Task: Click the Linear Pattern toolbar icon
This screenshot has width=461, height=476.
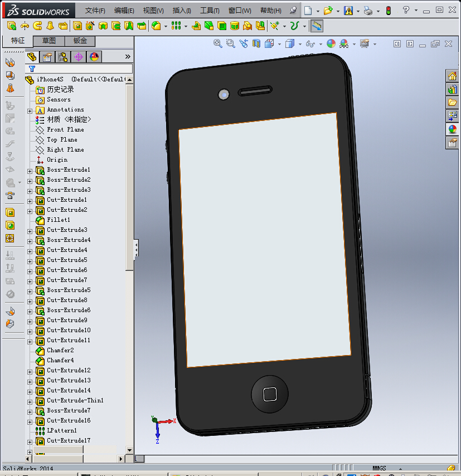Action: tap(176, 26)
